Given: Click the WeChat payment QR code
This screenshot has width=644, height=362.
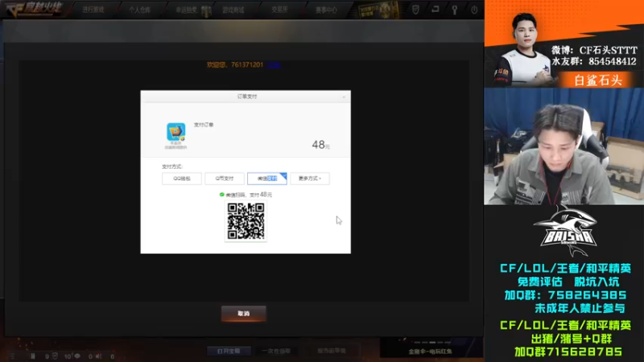Looking at the screenshot, I should pos(246,221).
